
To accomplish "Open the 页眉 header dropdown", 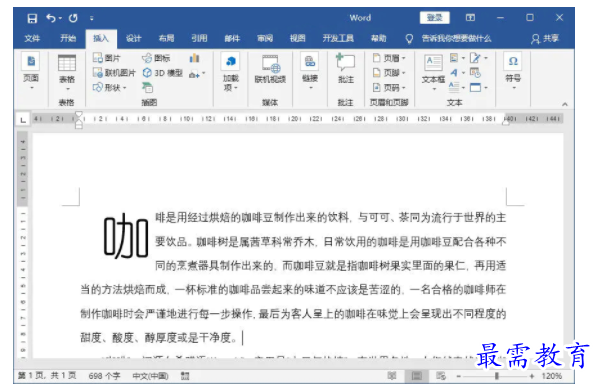I will pyautogui.click(x=389, y=58).
